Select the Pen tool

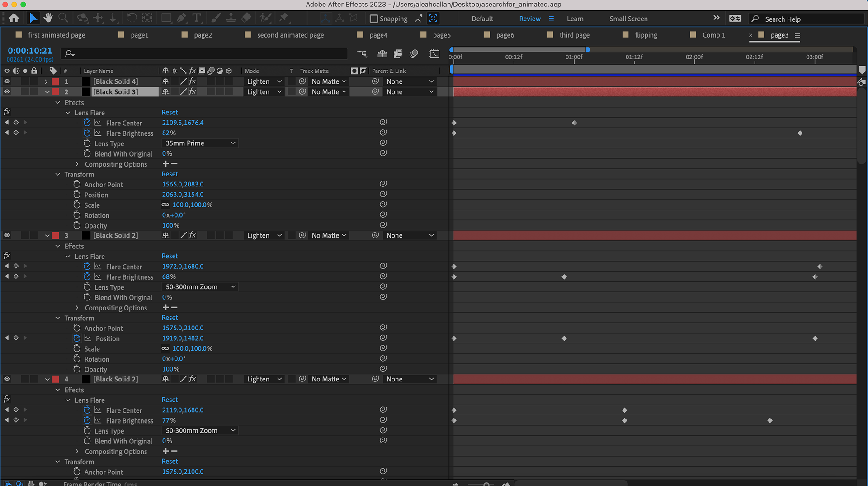[182, 18]
